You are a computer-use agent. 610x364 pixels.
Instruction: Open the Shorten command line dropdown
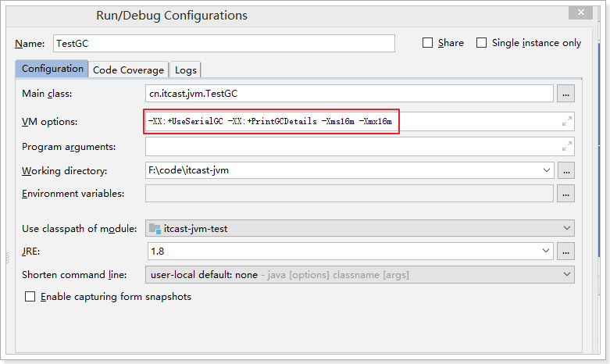(x=566, y=274)
